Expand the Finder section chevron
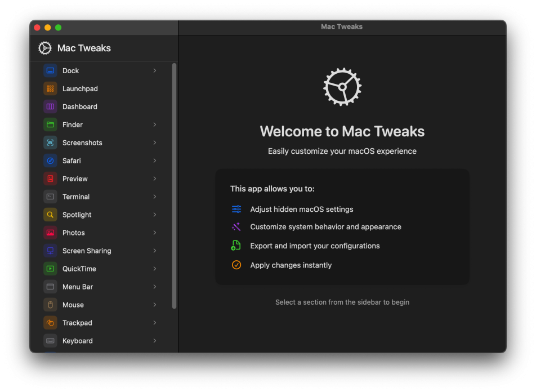The height and width of the screenshot is (392, 536). pos(155,124)
